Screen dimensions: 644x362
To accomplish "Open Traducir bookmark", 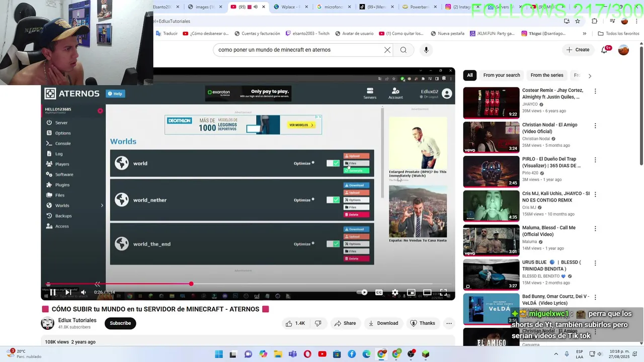I will [x=167, y=34].
